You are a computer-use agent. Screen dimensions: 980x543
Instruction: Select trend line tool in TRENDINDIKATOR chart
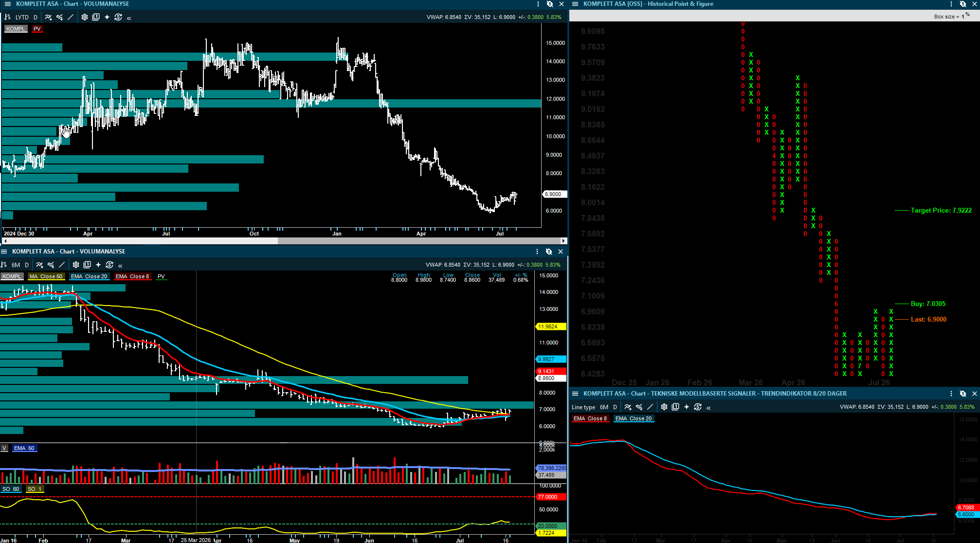coord(650,407)
